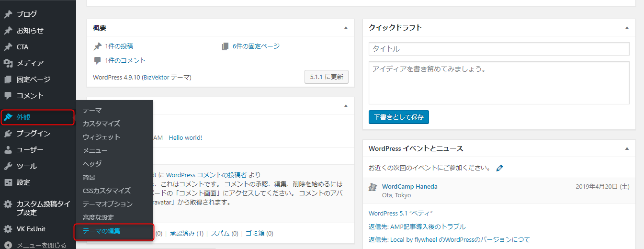
Task: Click the speech bubble icon beside コメント
Action: click(x=8, y=96)
